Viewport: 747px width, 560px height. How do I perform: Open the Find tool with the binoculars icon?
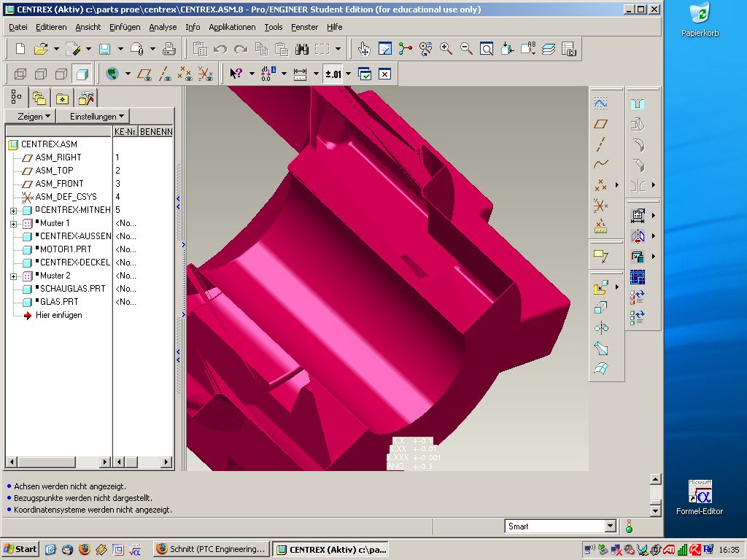click(302, 49)
